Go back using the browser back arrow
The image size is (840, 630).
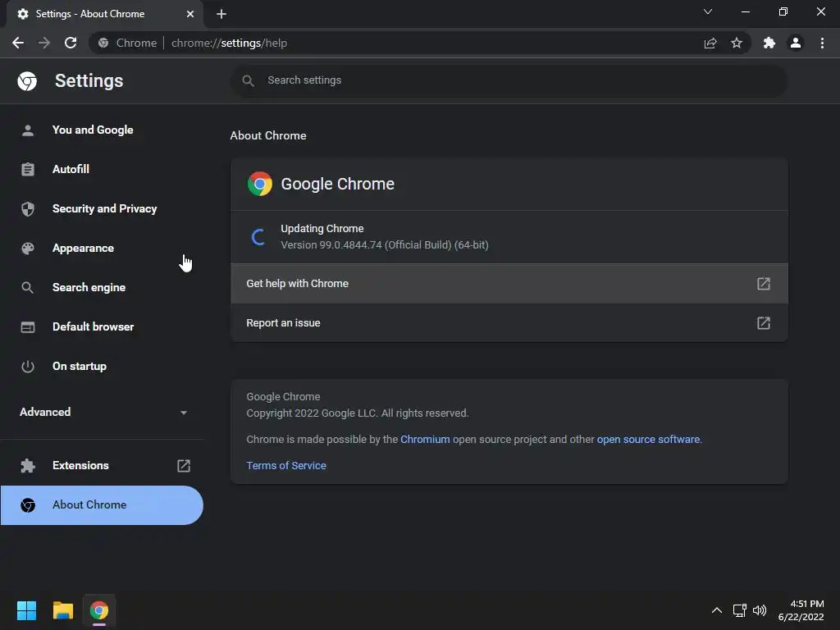pos(18,43)
